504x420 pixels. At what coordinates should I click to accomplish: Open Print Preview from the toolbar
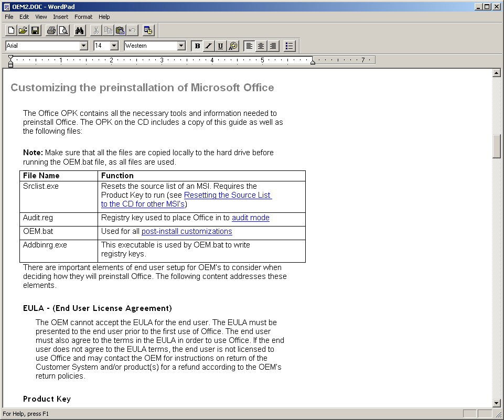pos(63,30)
